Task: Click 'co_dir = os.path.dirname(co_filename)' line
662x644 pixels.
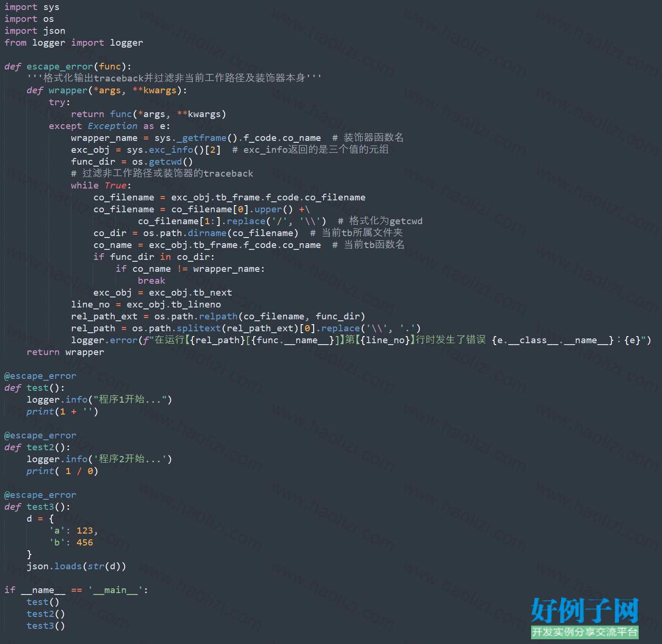Action: click(x=248, y=233)
